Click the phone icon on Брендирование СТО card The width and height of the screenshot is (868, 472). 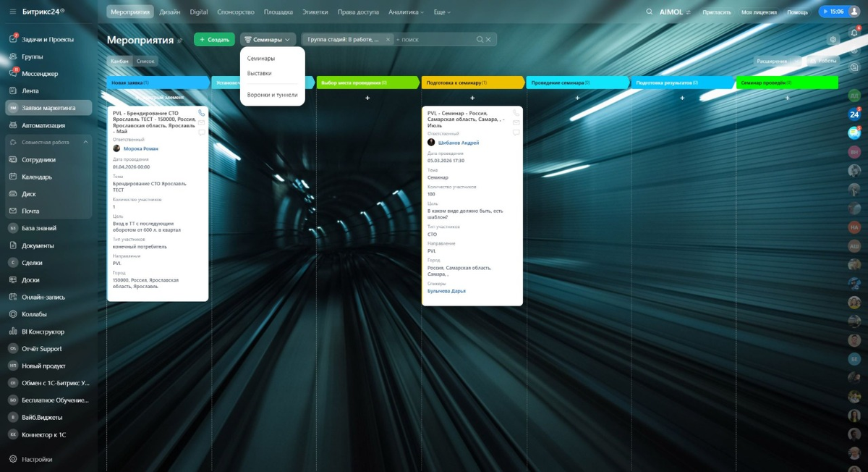pos(201,113)
